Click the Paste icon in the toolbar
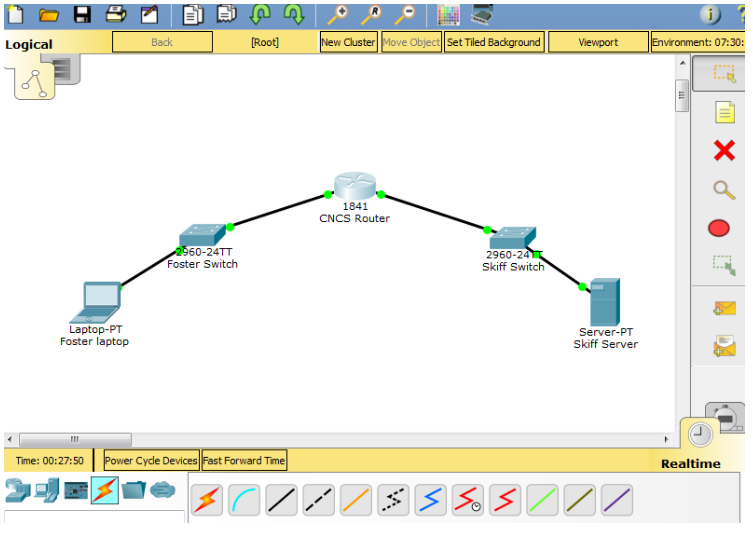 [227, 14]
